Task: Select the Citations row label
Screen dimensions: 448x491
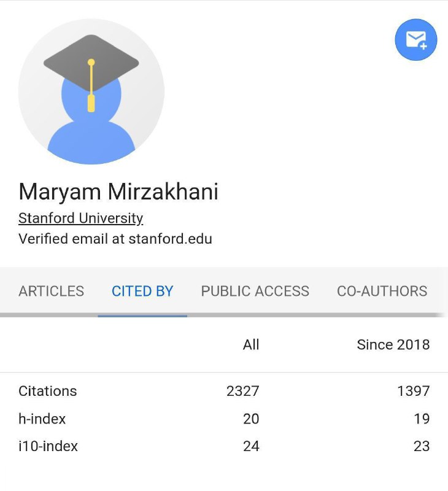Action: point(48,391)
